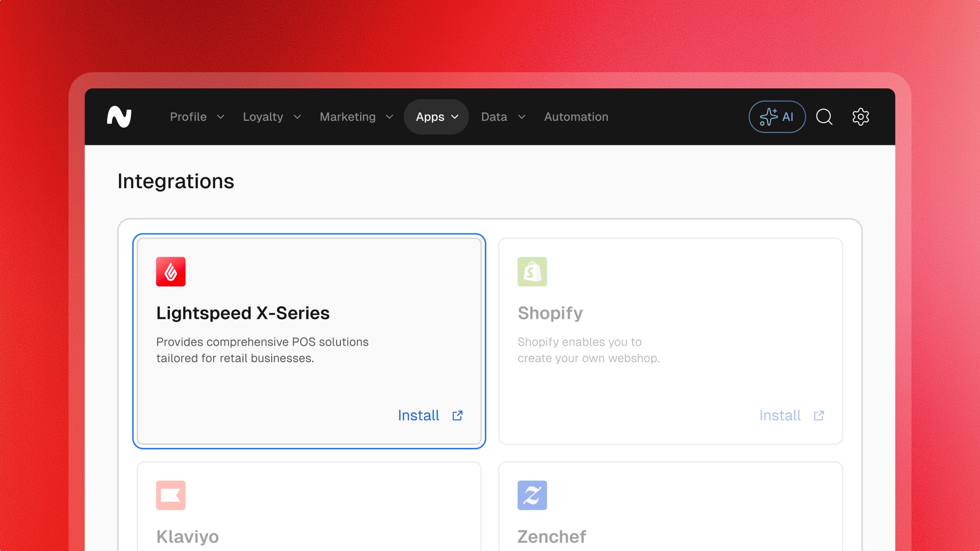Screen dimensions: 980x551
Task: Click external link icon beside Shopify Install
Action: 819,415
